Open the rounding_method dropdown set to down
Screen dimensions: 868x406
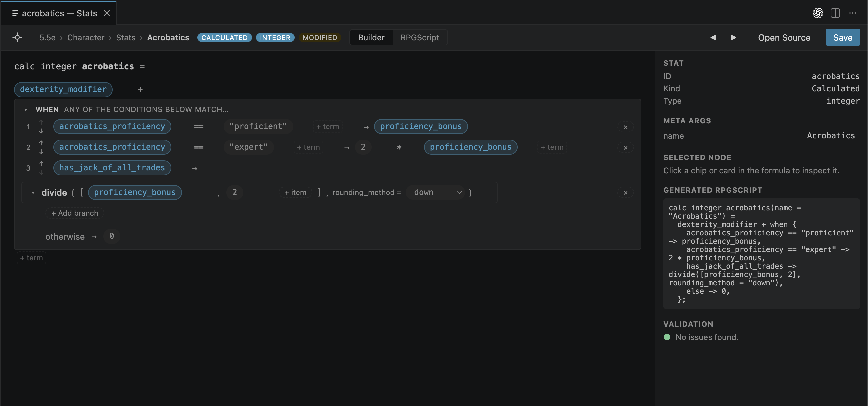coord(435,192)
